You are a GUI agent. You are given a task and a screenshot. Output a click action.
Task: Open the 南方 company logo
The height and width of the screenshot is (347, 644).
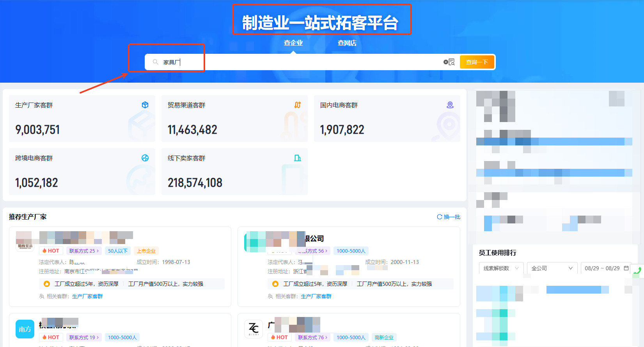pyautogui.click(x=25, y=329)
